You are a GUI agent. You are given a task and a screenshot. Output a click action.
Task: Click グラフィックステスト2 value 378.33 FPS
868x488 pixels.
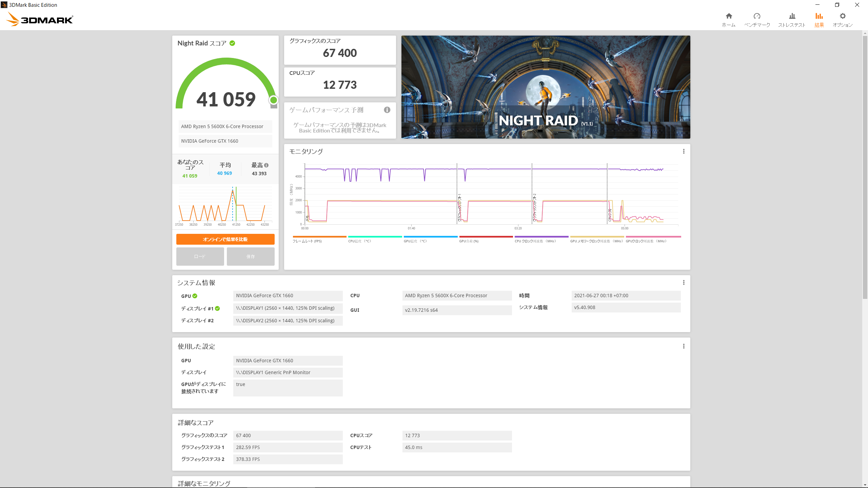coord(288,459)
